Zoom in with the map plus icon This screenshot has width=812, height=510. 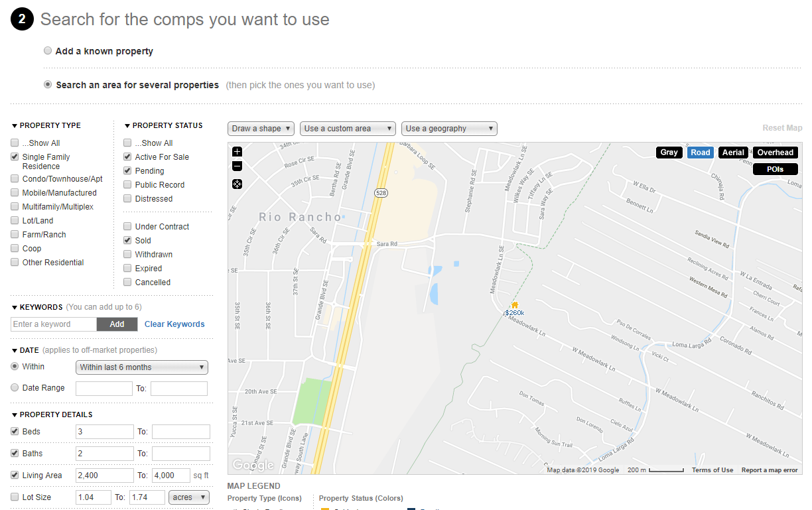pyautogui.click(x=237, y=152)
